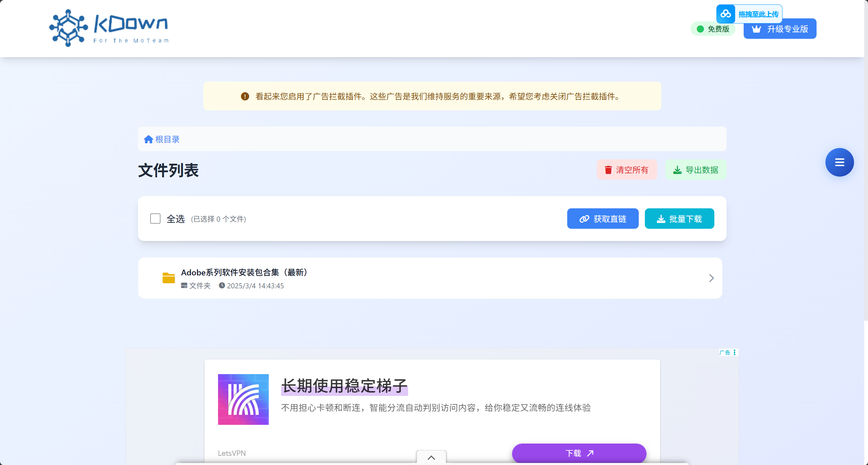Viewport: 868px width, 465px height.
Task: Click the warning icon in adblock notice
Action: (245, 96)
